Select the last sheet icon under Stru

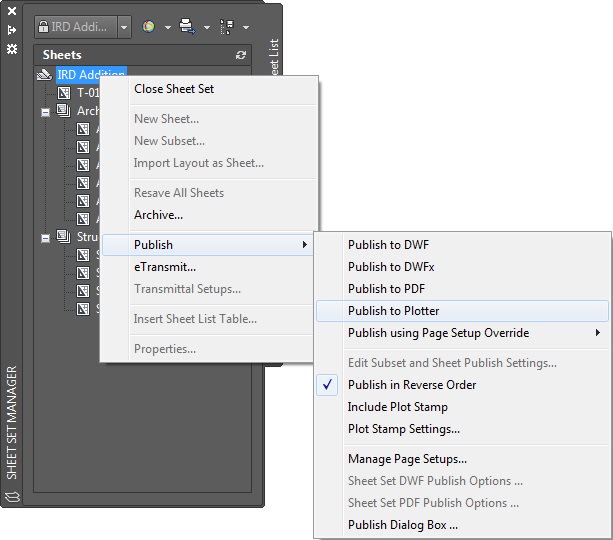pos(83,309)
